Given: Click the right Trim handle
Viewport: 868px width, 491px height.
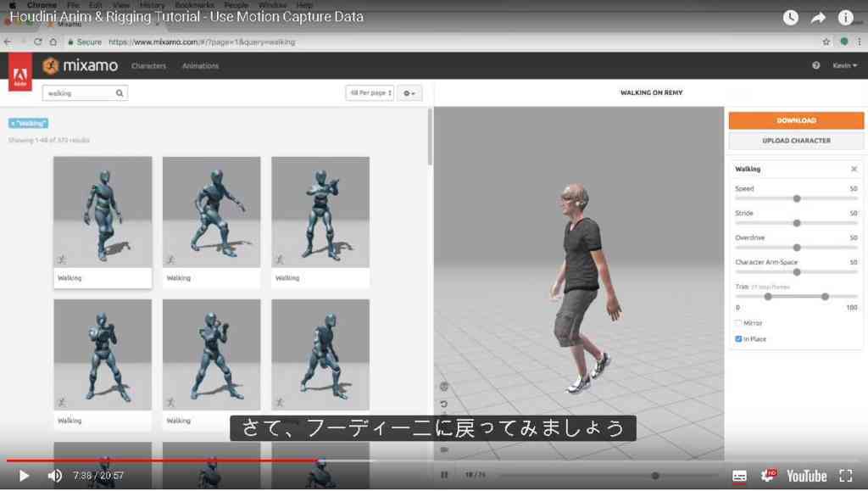Looking at the screenshot, I should [x=825, y=297].
